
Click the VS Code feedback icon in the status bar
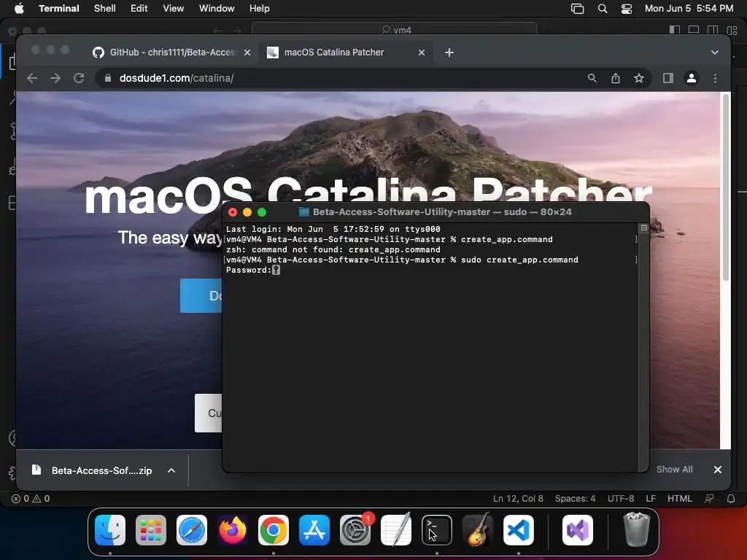click(709, 499)
